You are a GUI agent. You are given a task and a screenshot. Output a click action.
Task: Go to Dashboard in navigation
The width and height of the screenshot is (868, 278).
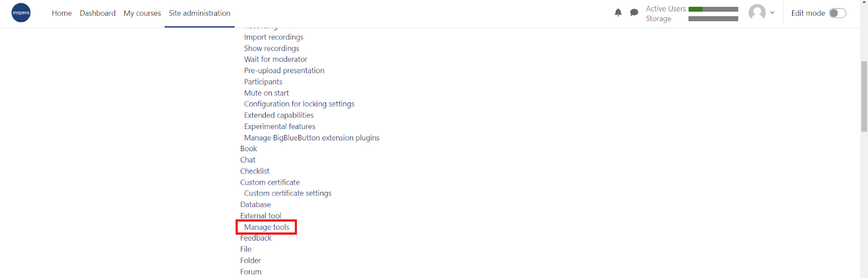point(98,13)
